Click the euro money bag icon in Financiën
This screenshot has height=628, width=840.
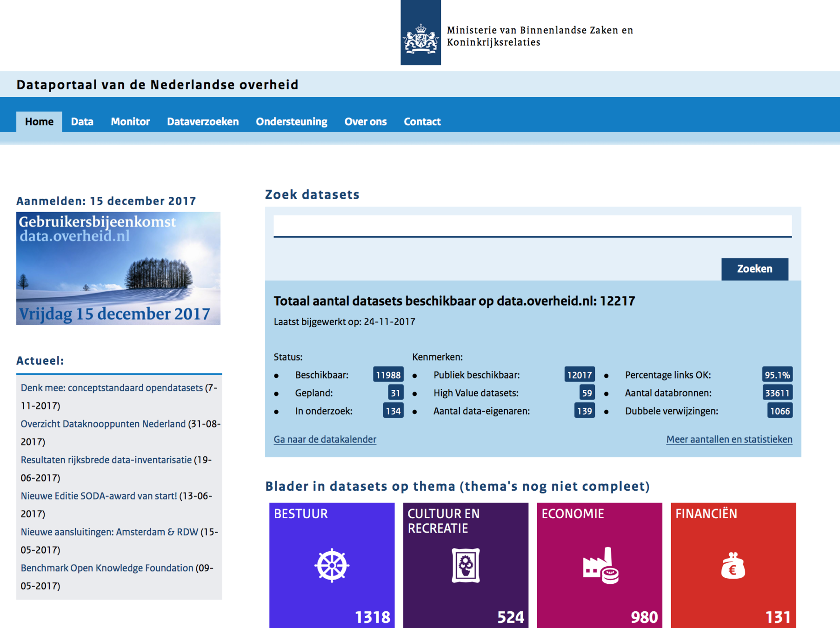point(733,566)
